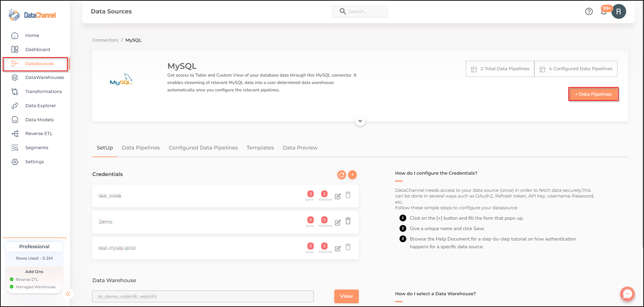The width and height of the screenshot is (644, 307).
Task: Open the help question-mark icon
Action: click(x=589, y=11)
